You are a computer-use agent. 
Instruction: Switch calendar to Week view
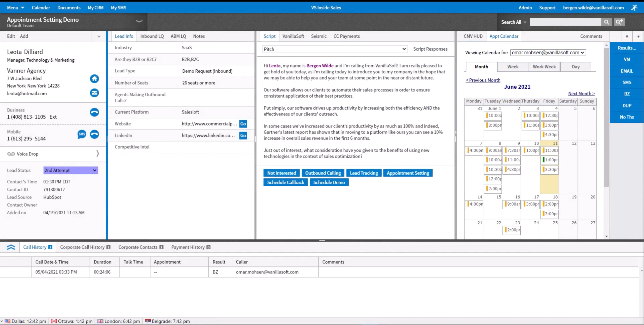(513, 67)
